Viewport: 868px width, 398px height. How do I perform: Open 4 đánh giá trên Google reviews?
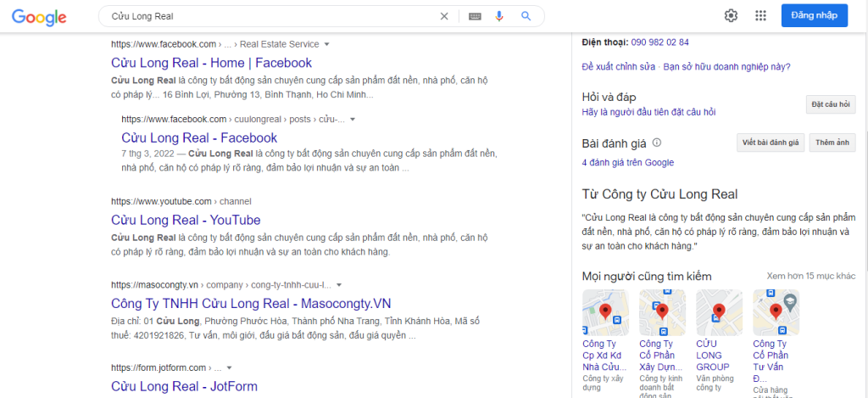628,162
